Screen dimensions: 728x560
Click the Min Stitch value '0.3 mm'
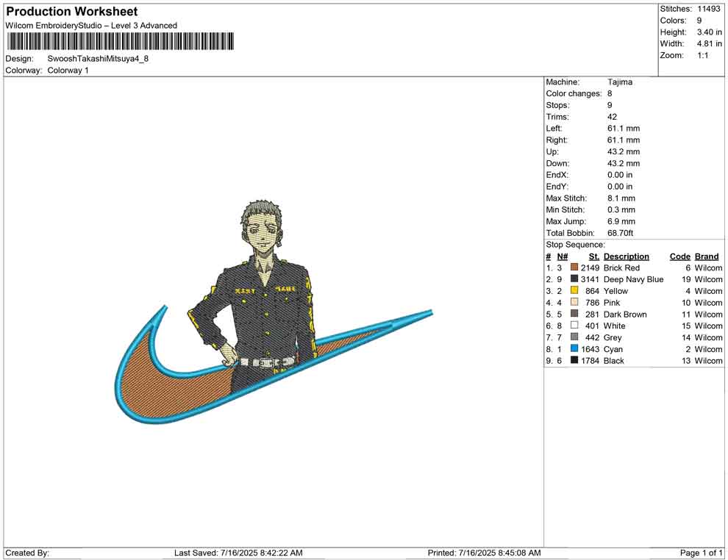[x=621, y=209]
